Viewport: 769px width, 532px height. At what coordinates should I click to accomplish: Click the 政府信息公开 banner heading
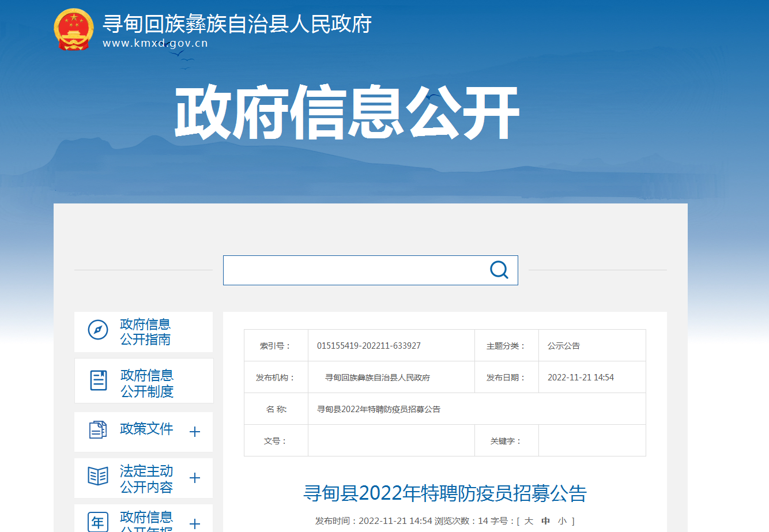pyautogui.click(x=347, y=113)
